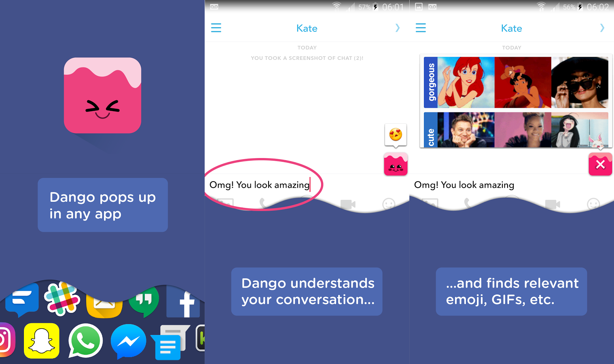Tap the 06:02 status bar clock

(x=598, y=7)
